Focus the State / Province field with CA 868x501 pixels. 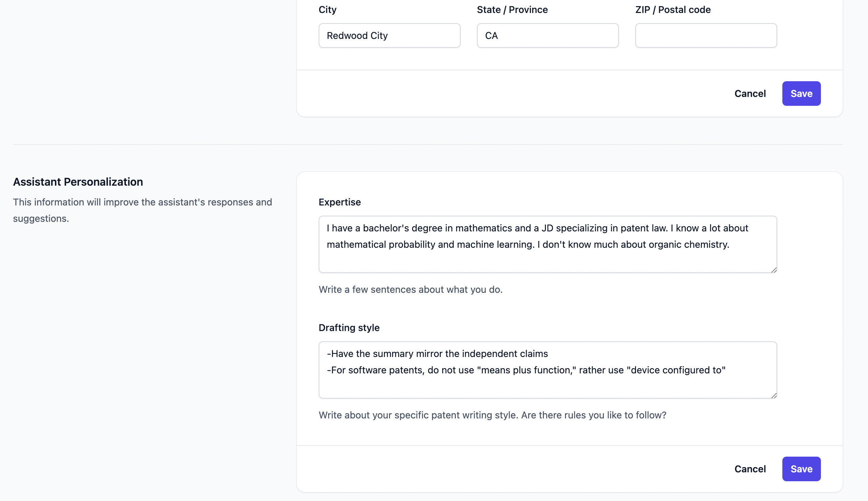click(x=547, y=35)
